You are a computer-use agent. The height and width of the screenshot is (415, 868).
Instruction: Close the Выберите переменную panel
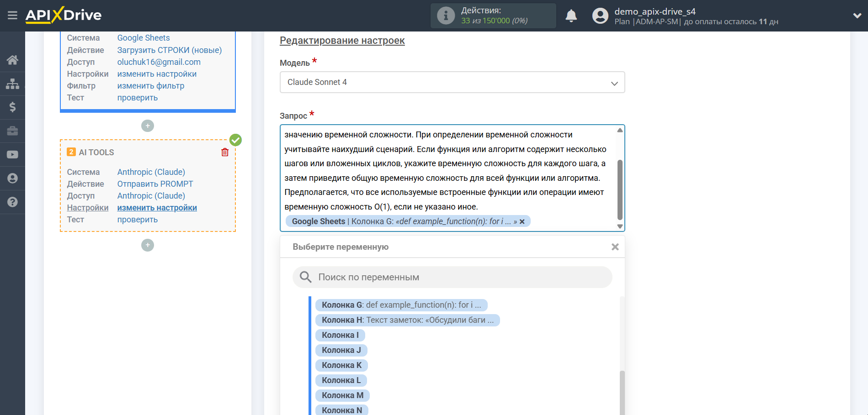[615, 247]
